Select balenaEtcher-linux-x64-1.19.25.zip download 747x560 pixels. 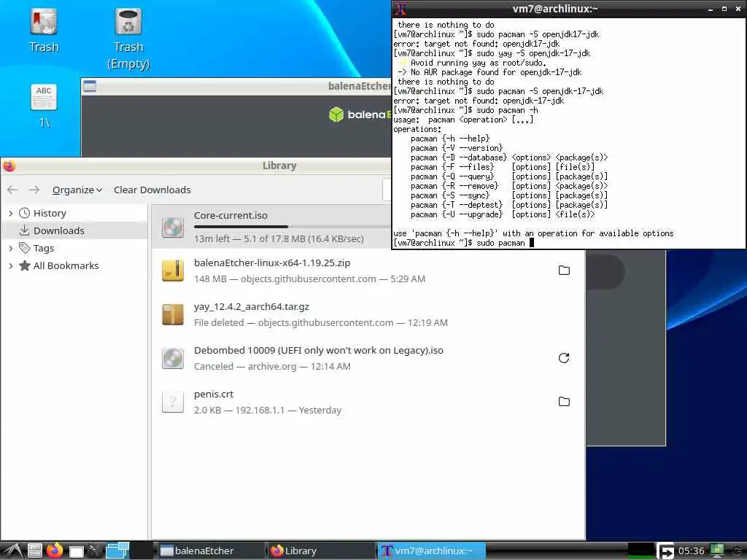(368, 271)
